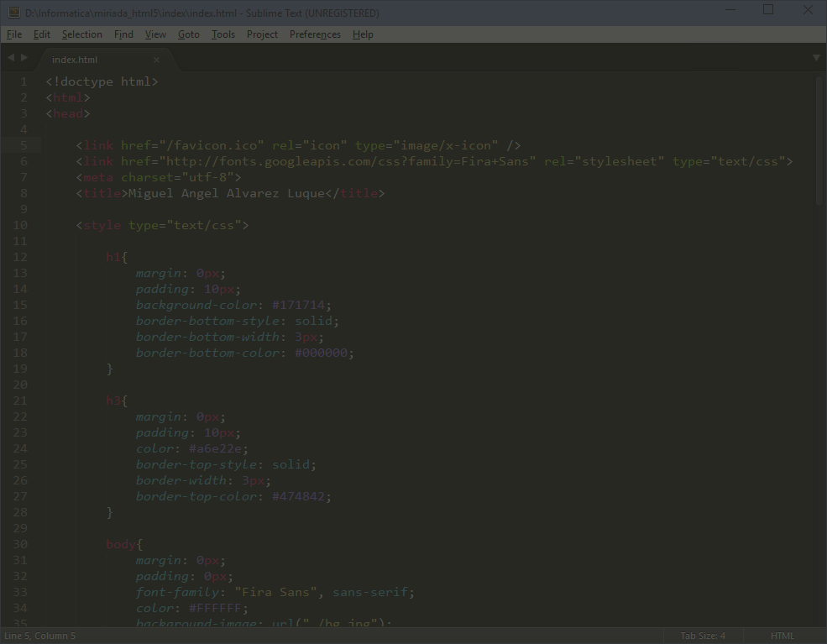The width and height of the screenshot is (827, 644).
Task: Click the color #FFFFFF value
Action: 215,608
